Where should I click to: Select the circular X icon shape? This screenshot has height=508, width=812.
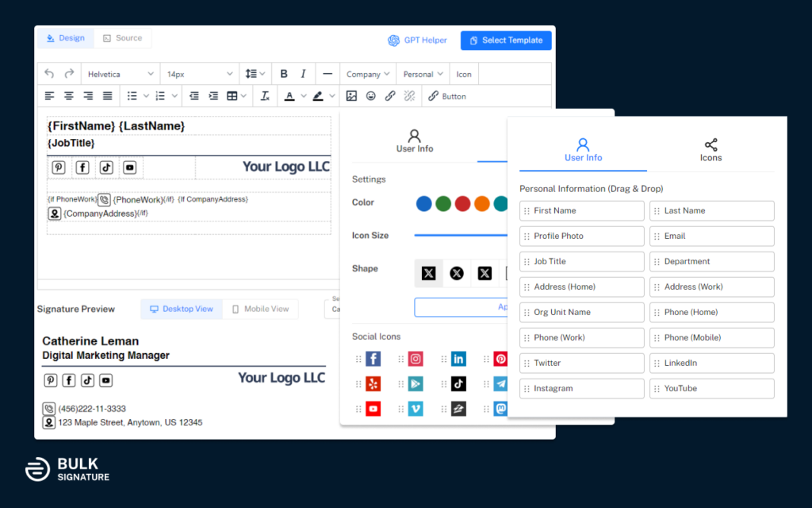(x=457, y=273)
